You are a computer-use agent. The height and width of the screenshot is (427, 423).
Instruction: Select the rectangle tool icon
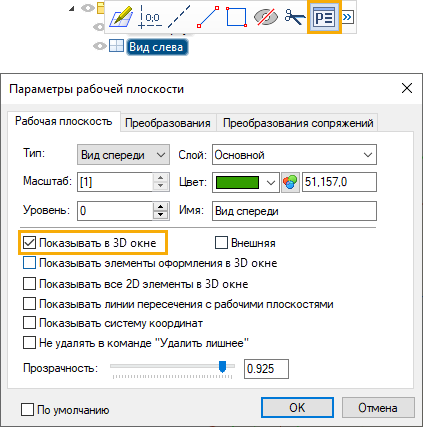[236, 17]
